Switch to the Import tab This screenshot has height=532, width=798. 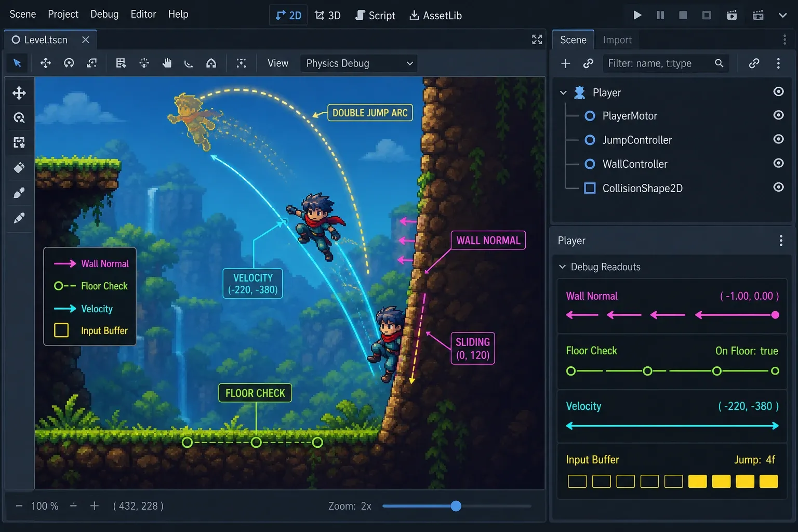click(617, 40)
